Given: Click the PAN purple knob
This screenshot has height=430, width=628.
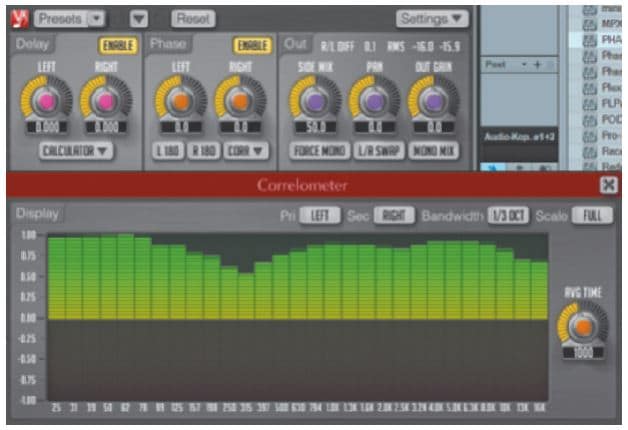Looking at the screenshot, I should click(x=374, y=101).
